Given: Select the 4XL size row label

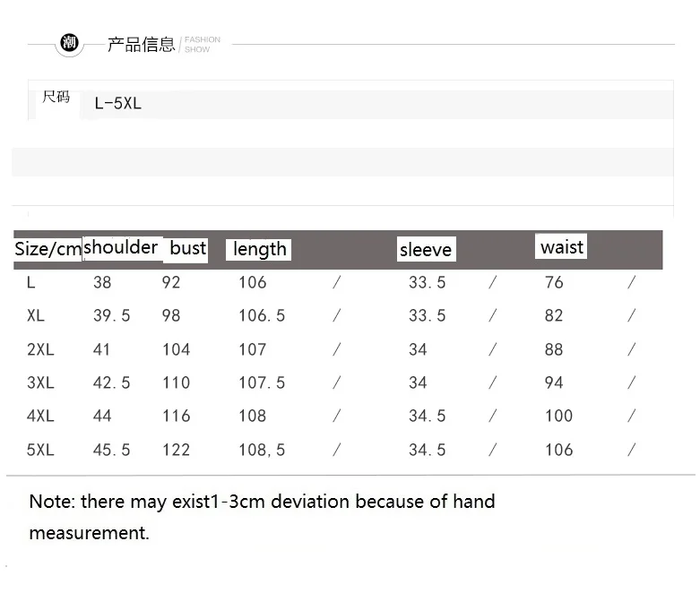Looking at the screenshot, I should [x=40, y=416].
